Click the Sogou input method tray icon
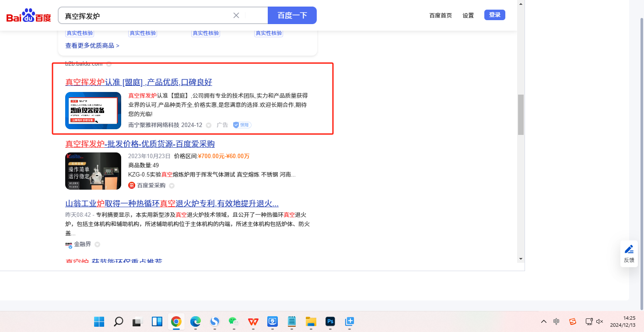The image size is (644, 332). coord(573,321)
